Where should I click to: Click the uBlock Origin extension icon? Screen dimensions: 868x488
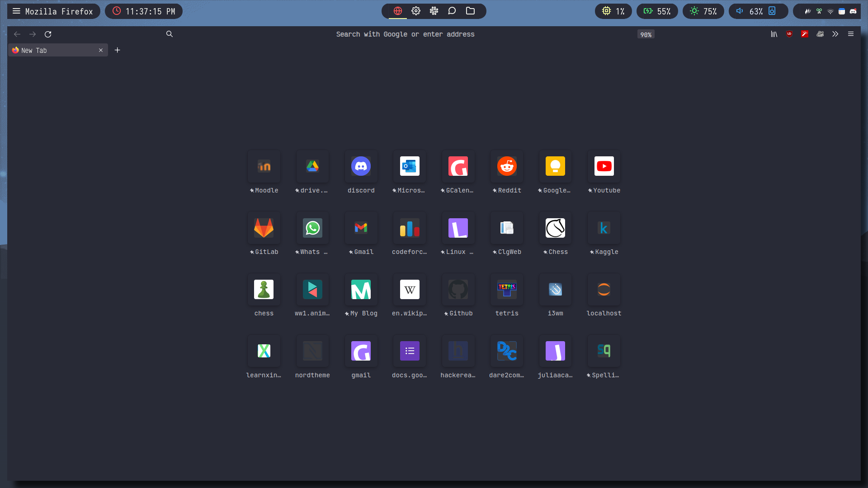point(789,34)
